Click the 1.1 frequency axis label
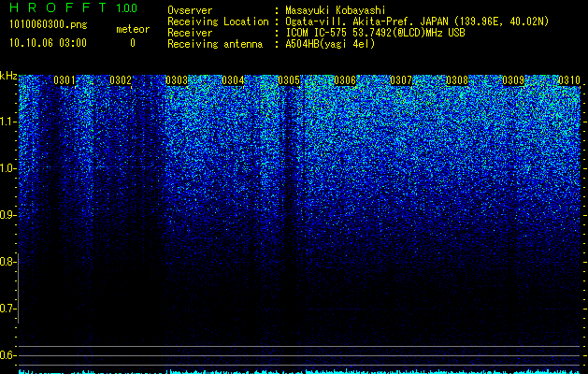The image size is (588, 374). [x=7, y=122]
